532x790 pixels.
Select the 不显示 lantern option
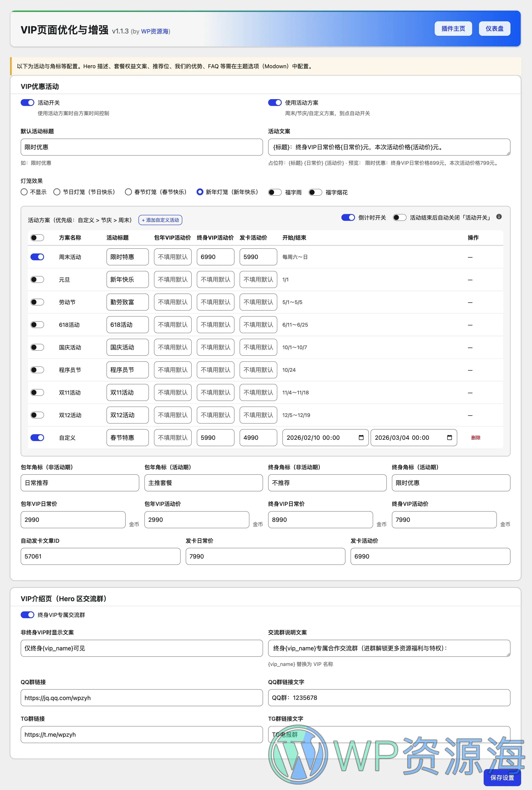coord(24,192)
